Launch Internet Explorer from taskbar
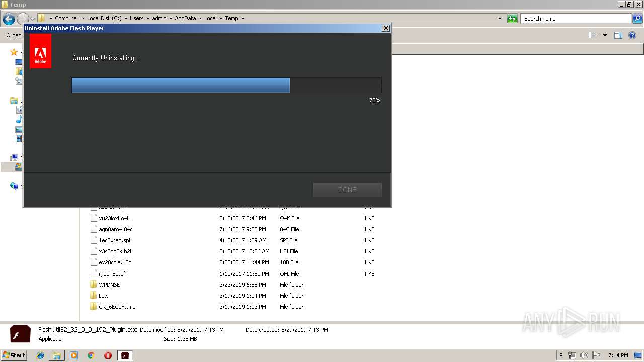 point(40,355)
